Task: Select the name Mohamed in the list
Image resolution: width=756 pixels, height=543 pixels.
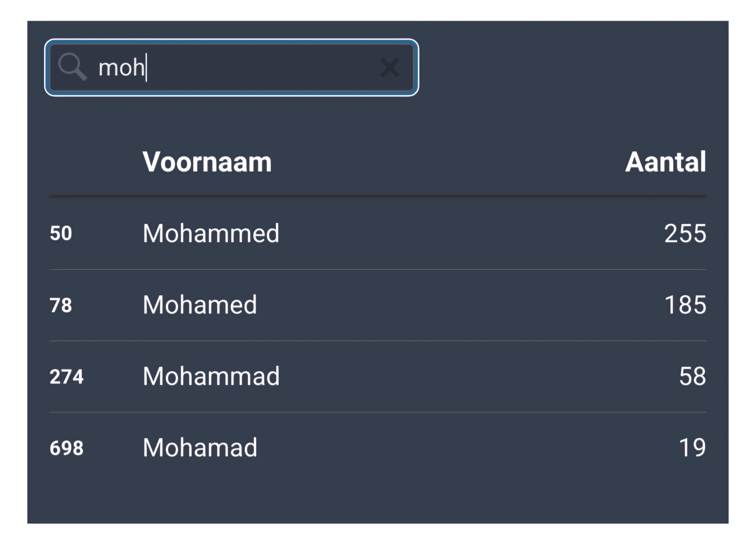Action: pyautogui.click(x=200, y=305)
